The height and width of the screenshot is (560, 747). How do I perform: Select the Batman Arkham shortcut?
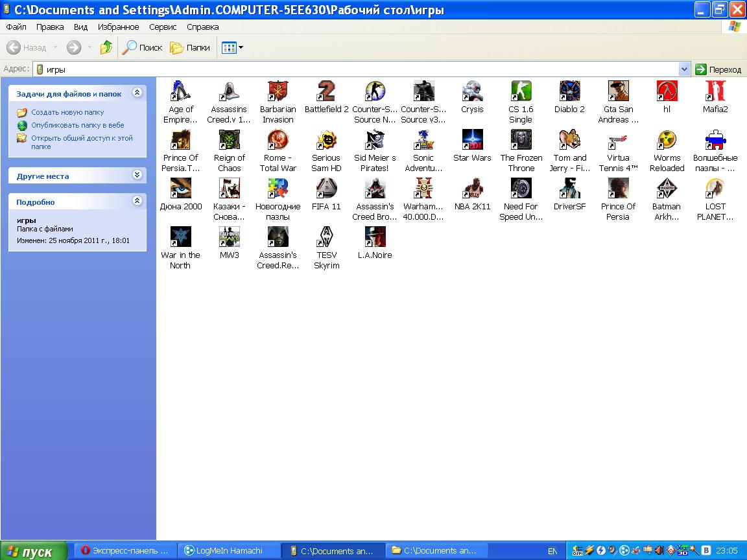point(667,188)
